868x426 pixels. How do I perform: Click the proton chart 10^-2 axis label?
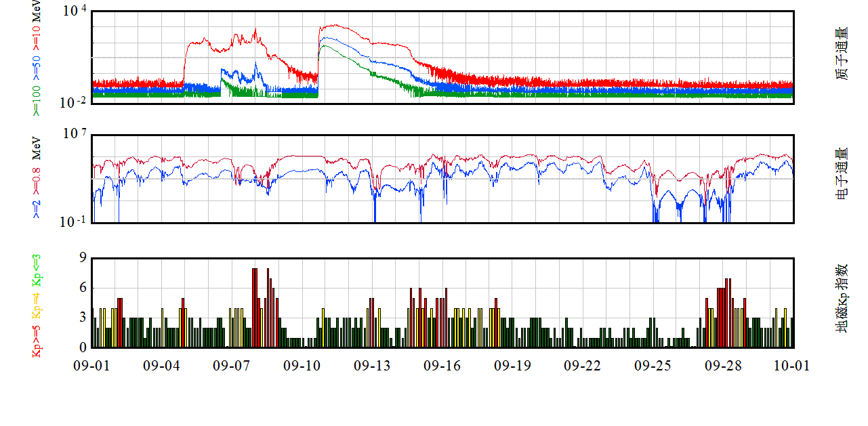[73, 103]
